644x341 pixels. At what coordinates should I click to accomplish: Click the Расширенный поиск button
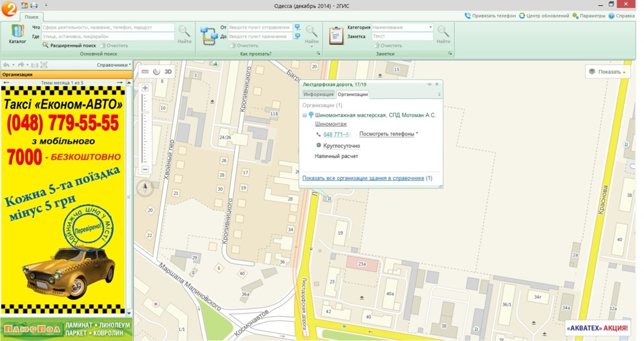69,46
